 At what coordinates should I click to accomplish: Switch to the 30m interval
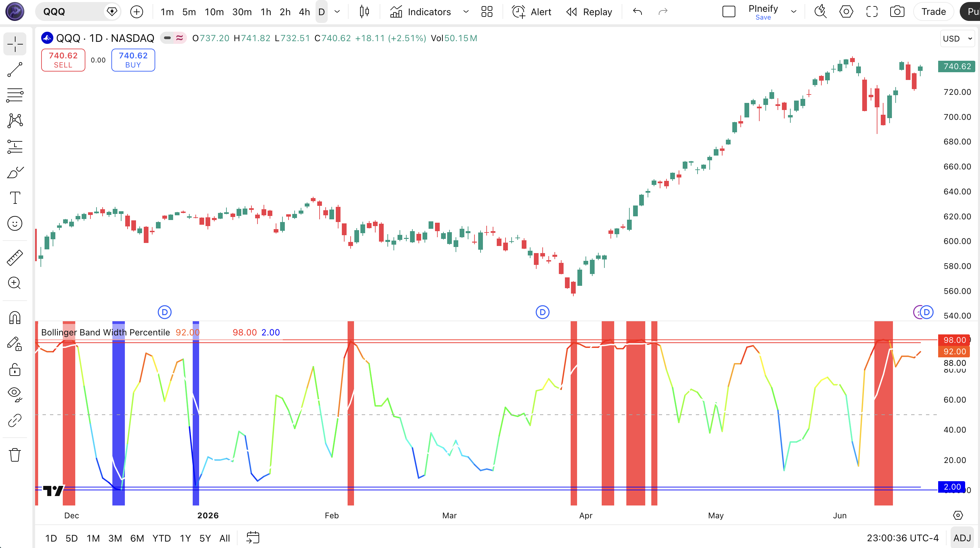242,12
